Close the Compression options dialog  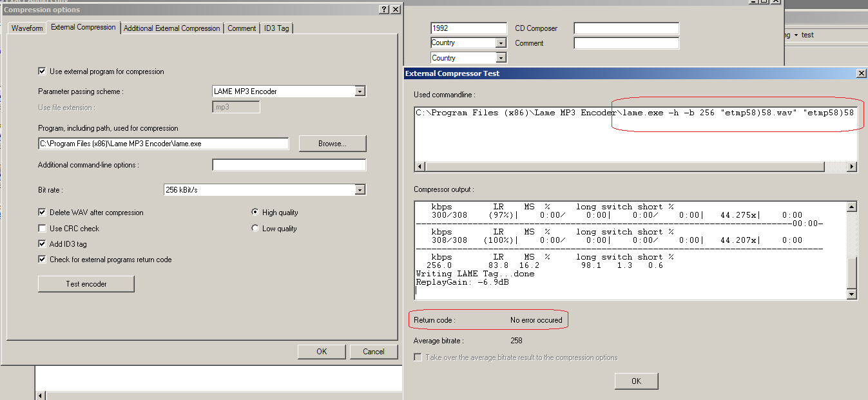395,9
